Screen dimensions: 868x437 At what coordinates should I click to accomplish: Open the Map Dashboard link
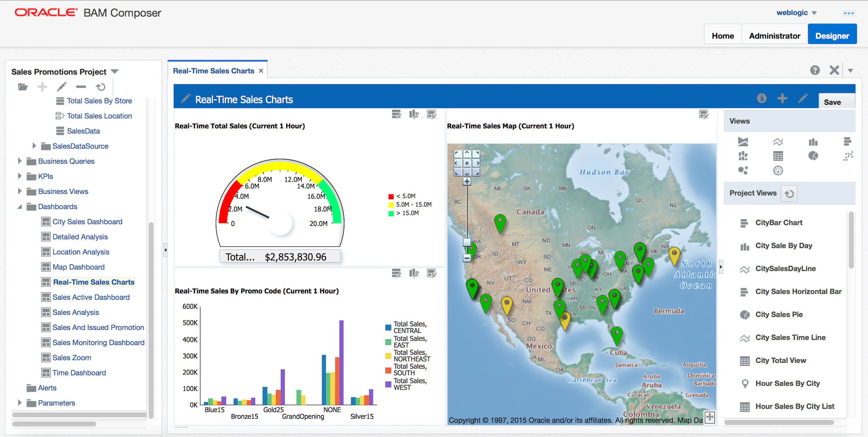(x=78, y=267)
